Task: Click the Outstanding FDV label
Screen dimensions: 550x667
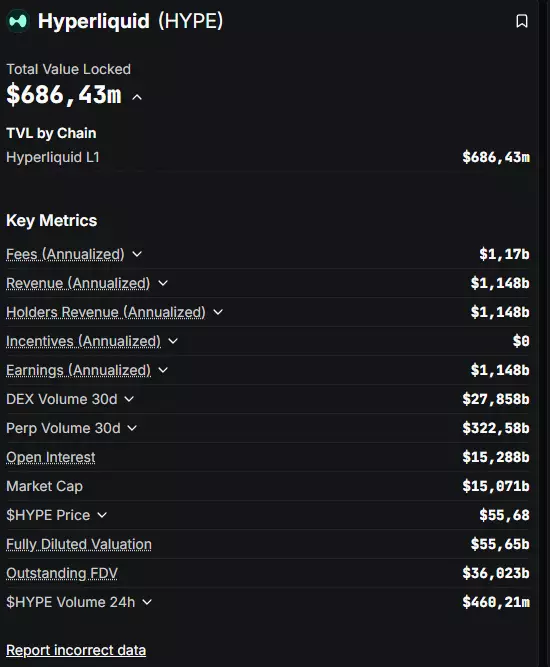Action: click(x=62, y=573)
